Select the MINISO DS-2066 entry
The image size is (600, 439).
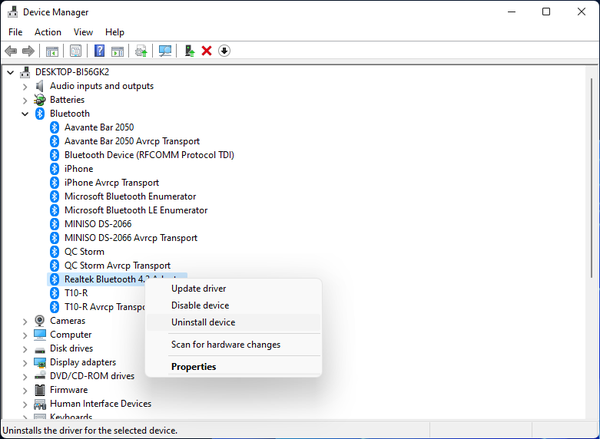(x=98, y=224)
